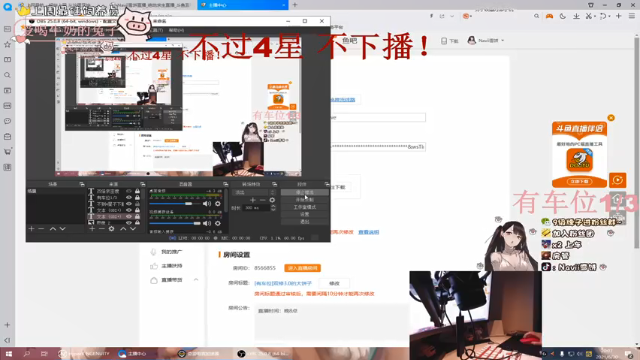Click orange floating play icon beside Douyu ad
640x360 pixels.
pyautogui.click(x=618, y=180)
